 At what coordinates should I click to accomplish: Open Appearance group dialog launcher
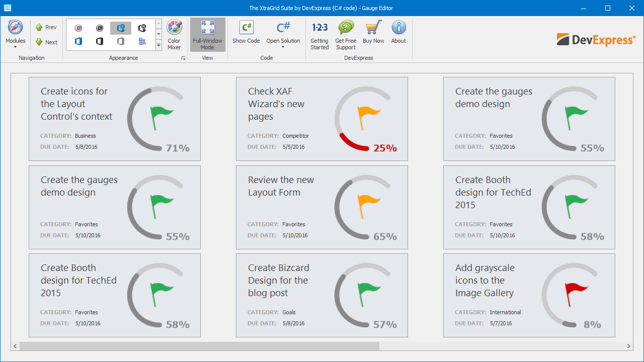[183, 58]
